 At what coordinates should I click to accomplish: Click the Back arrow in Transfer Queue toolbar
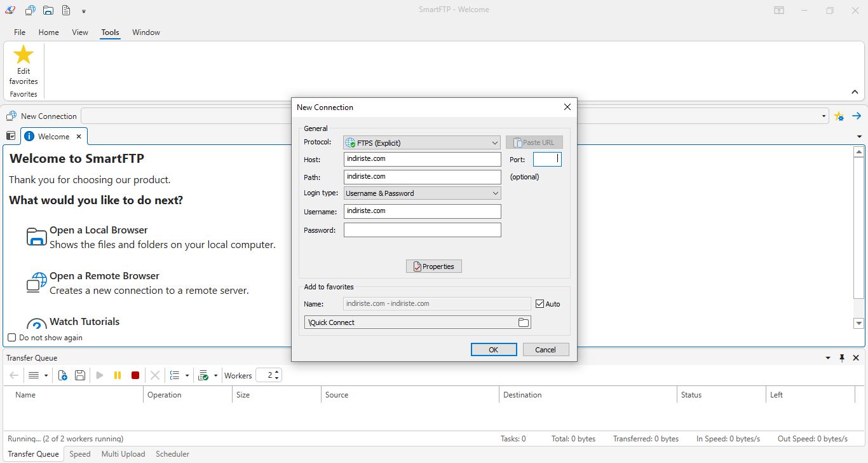coord(13,375)
